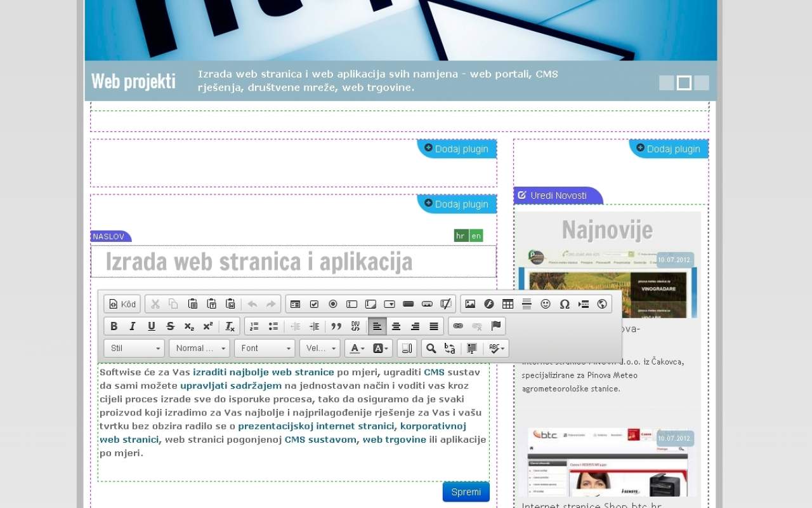Select all content in the editor
Viewport: 812px width, 508px height.
pyautogui.click(x=472, y=348)
